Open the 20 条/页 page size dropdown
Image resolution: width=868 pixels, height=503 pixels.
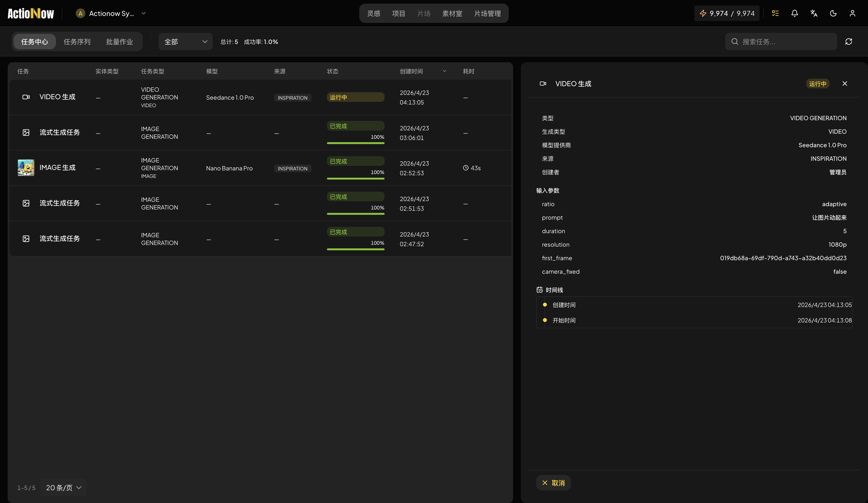(63, 488)
